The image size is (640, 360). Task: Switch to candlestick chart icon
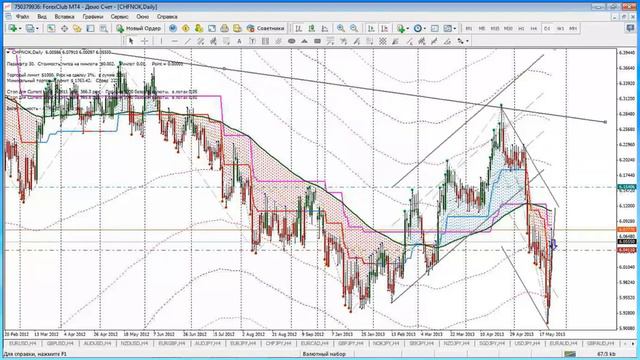pos(312,28)
